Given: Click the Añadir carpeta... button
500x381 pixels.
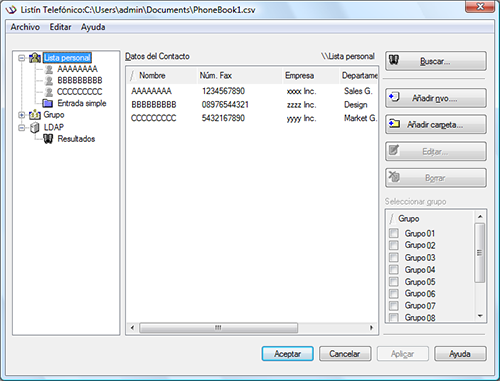Looking at the screenshot, I should pyautogui.click(x=436, y=125).
